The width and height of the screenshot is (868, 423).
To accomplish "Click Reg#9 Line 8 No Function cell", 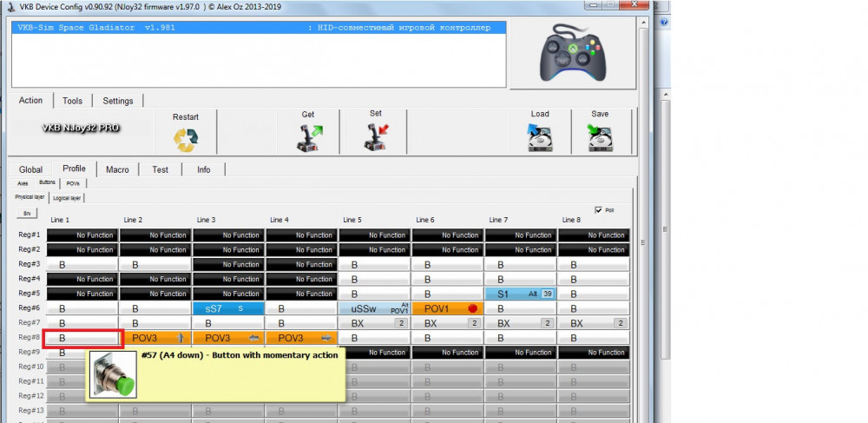I will (x=594, y=352).
